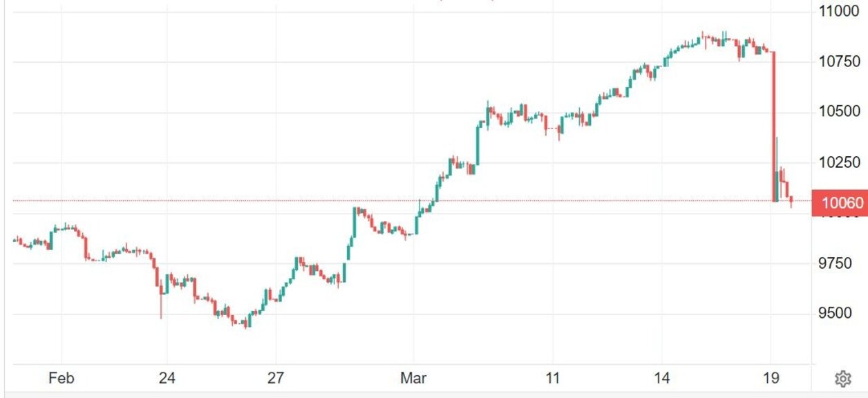
Task: Click the 11000 price axis label
Action: (839, 11)
